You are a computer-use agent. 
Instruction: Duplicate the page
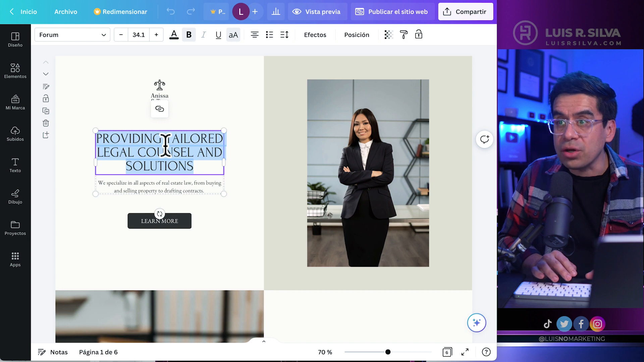point(46,111)
